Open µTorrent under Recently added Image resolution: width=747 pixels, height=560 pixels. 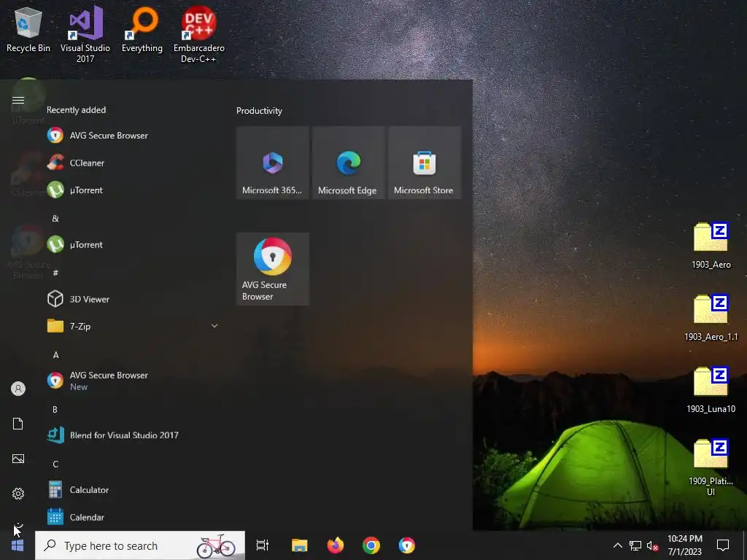tap(133, 190)
